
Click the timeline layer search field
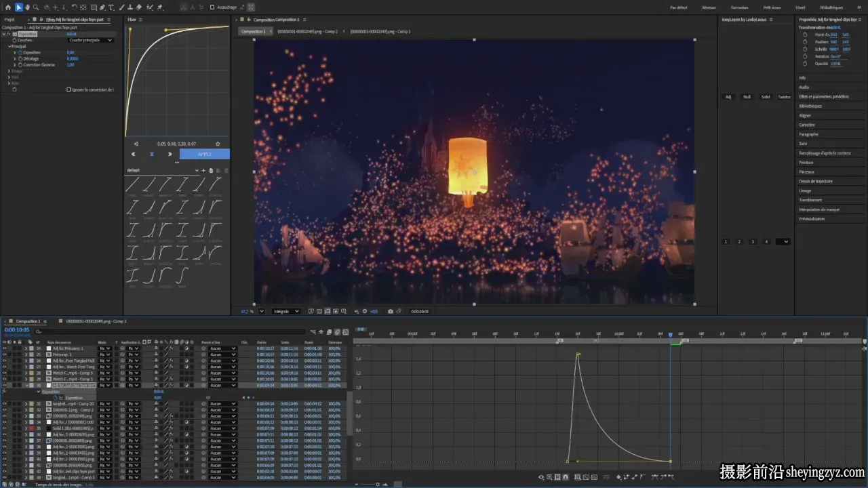pyautogui.click(x=170, y=331)
